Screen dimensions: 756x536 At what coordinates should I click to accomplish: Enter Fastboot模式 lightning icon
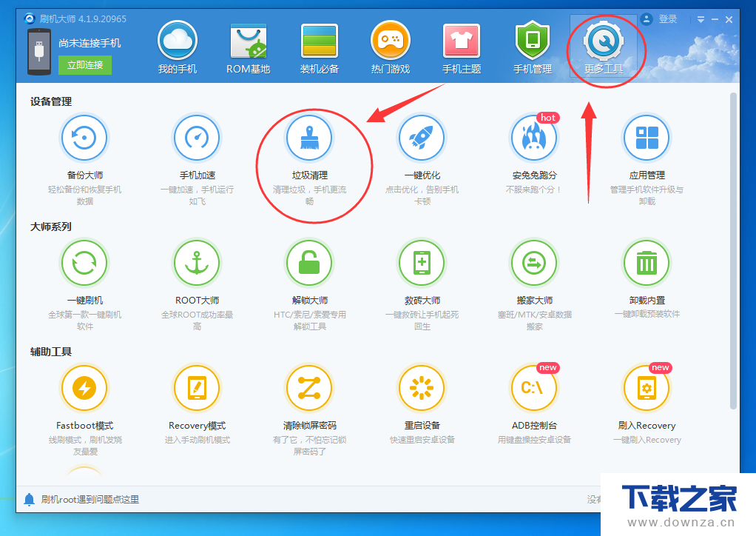pyautogui.click(x=84, y=388)
